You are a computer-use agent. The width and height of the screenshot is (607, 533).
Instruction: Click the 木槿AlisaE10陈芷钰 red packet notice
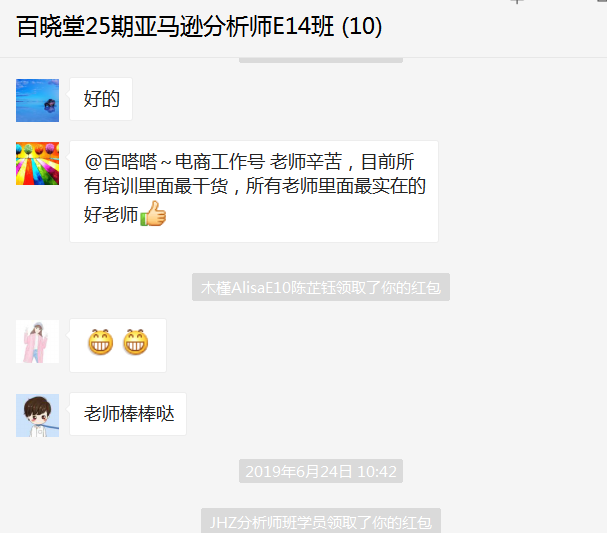pos(321,287)
